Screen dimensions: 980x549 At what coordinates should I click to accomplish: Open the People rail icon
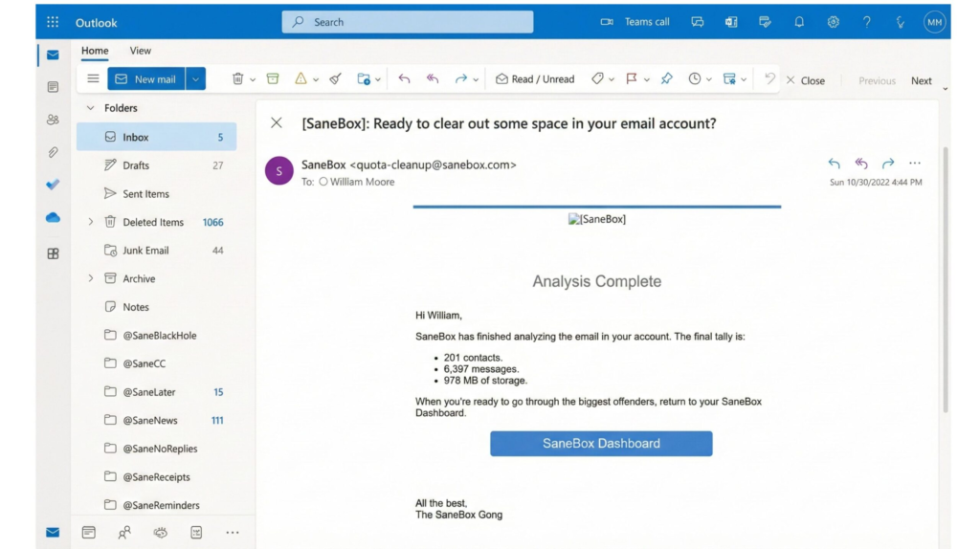coord(54,120)
